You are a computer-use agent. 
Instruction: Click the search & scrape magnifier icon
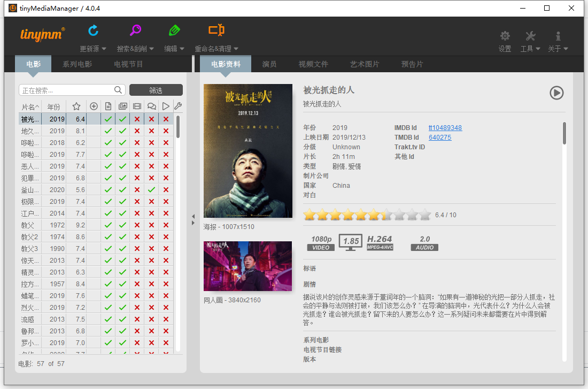coord(135,30)
